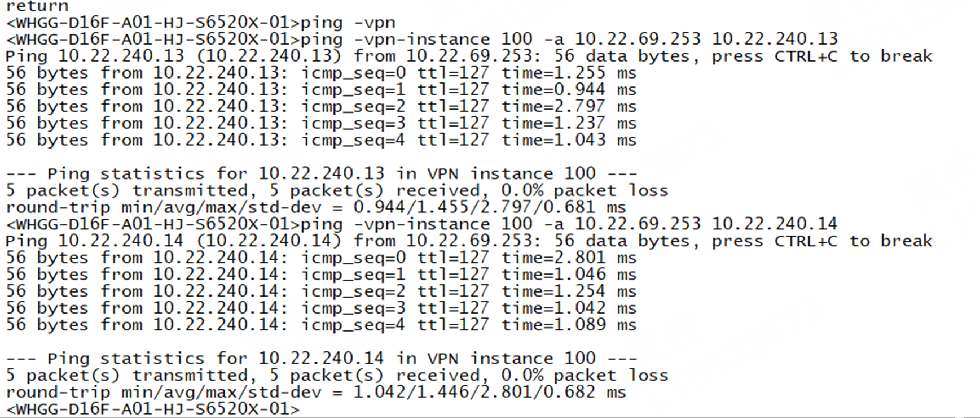Click the time=2.797 ms reply line

pos(321,107)
